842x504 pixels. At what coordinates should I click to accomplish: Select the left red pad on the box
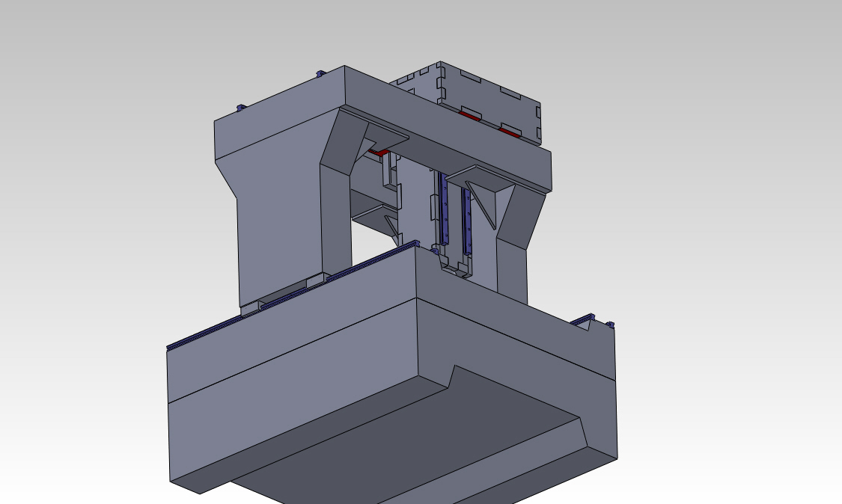coord(470,115)
